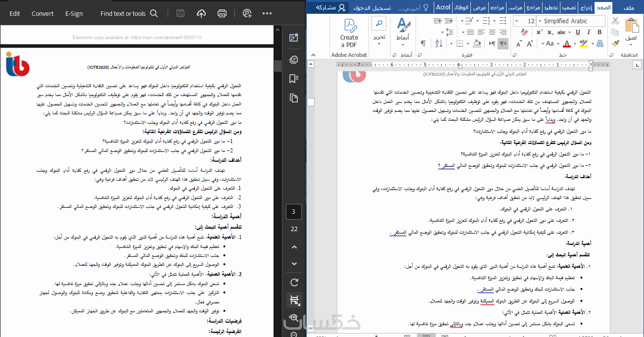Open the Change Case Aa dropdown
The height and width of the screenshot is (337, 644).
tap(548, 44)
